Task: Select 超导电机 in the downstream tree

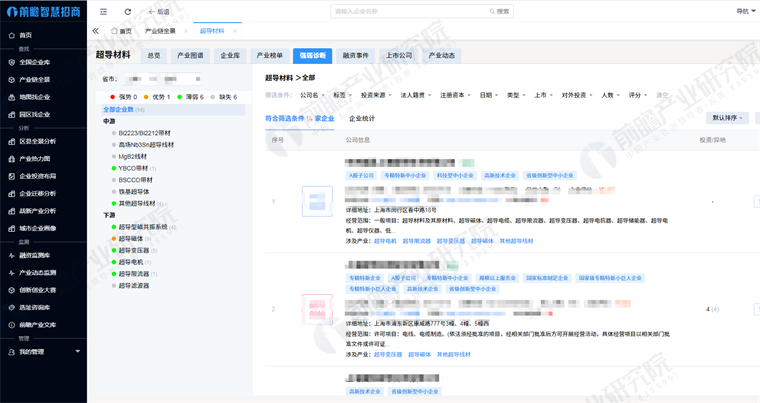Action: coord(133,262)
